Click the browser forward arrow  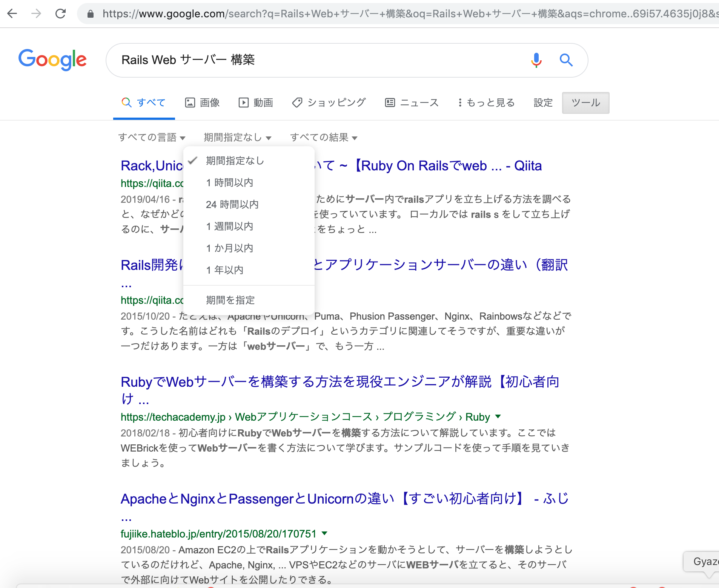pyautogui.click(x=36, y=14)
